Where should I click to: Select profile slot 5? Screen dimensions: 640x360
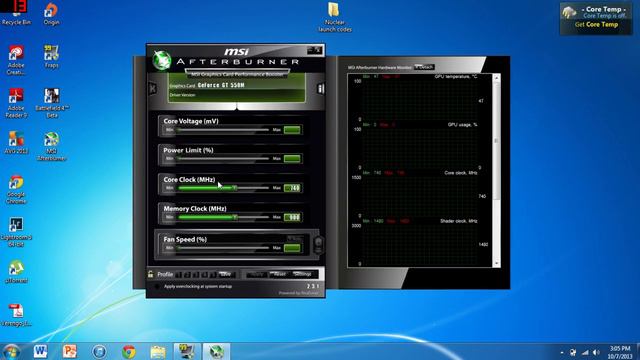point(213,275)
